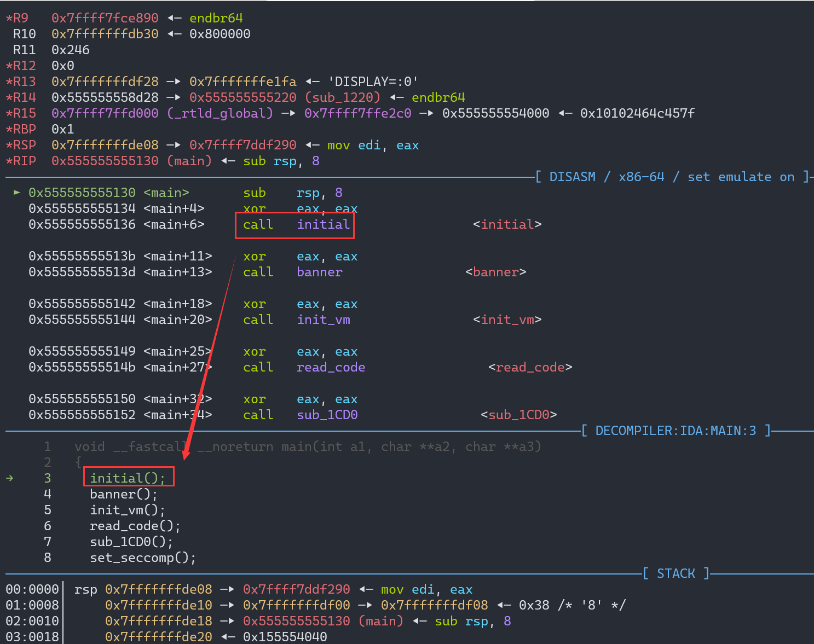Select the (sub_1220) symbol text
Screen dimensions: 814x644
pyautogui.click(x=343, y=97)
